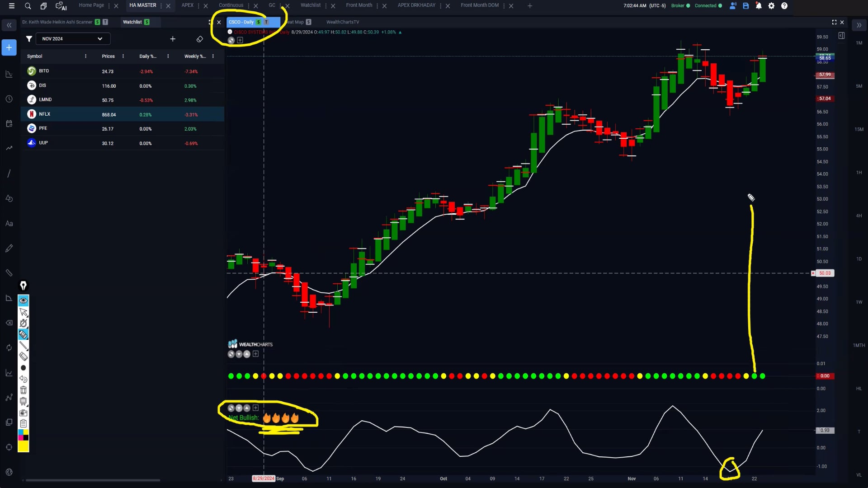868x488 pixels.
Task: Select the solid black dot size option
Action: point(24,368)
